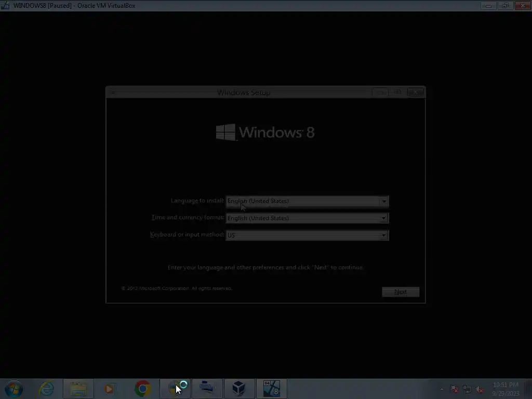Image resolution: width=532 pixels, height=399 pixels.
Task: Open the Windows Start orb
Action: [x=14, y=389]
